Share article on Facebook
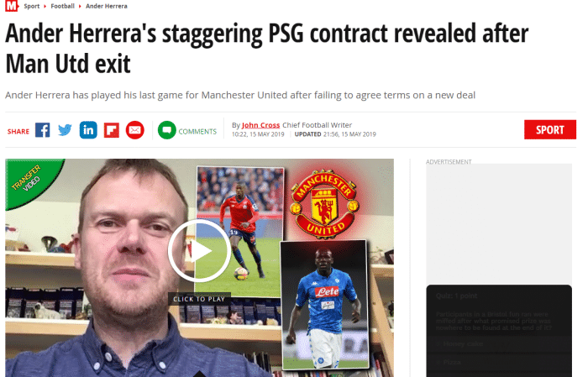The width and height of the screenshot is (588, 377). tap(42, 130)
